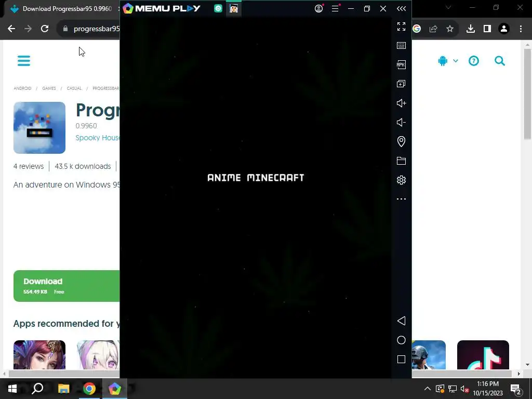Show hidden system tray icons
The height and width of the screenshot is (399, 532).
click(x=428, y=389)
